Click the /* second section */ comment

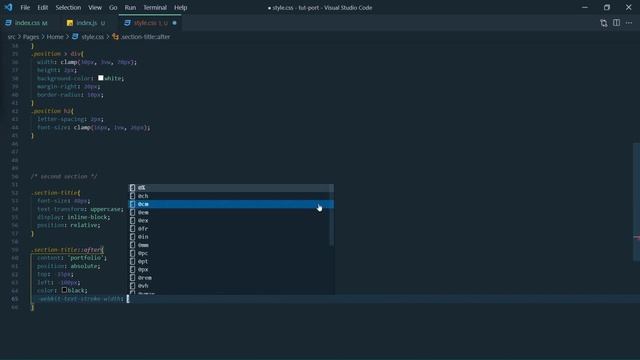coord(64,176)
